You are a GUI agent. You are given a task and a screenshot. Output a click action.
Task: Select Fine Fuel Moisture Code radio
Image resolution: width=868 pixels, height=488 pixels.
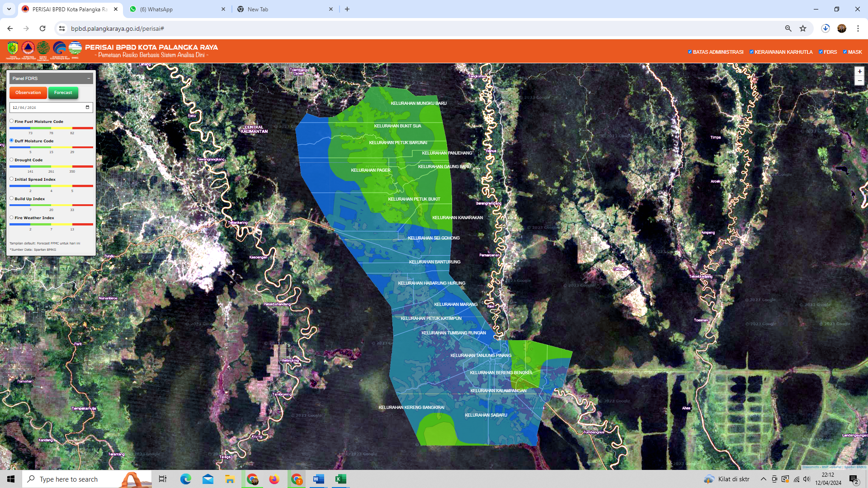pos(12,121)
